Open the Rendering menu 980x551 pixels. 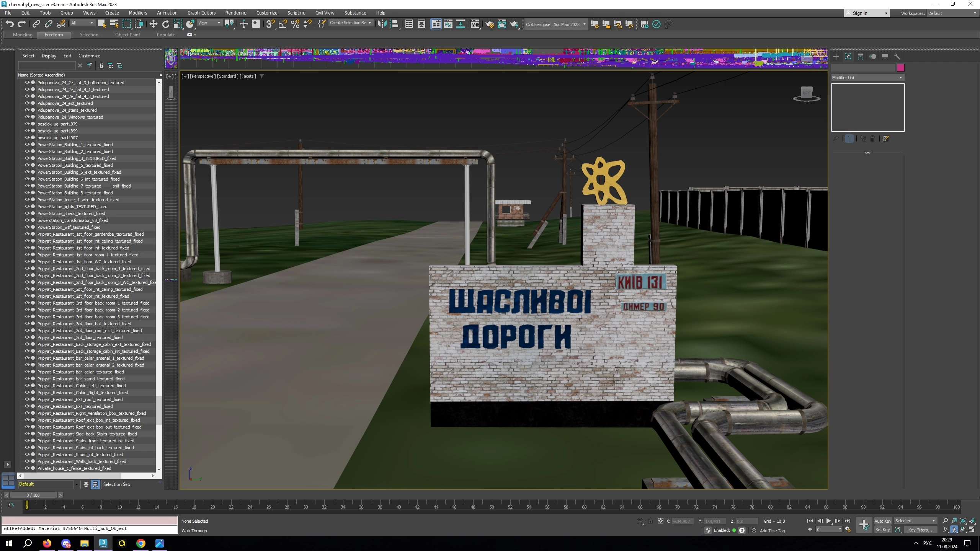pyautogui.click(x=235, y=13)
